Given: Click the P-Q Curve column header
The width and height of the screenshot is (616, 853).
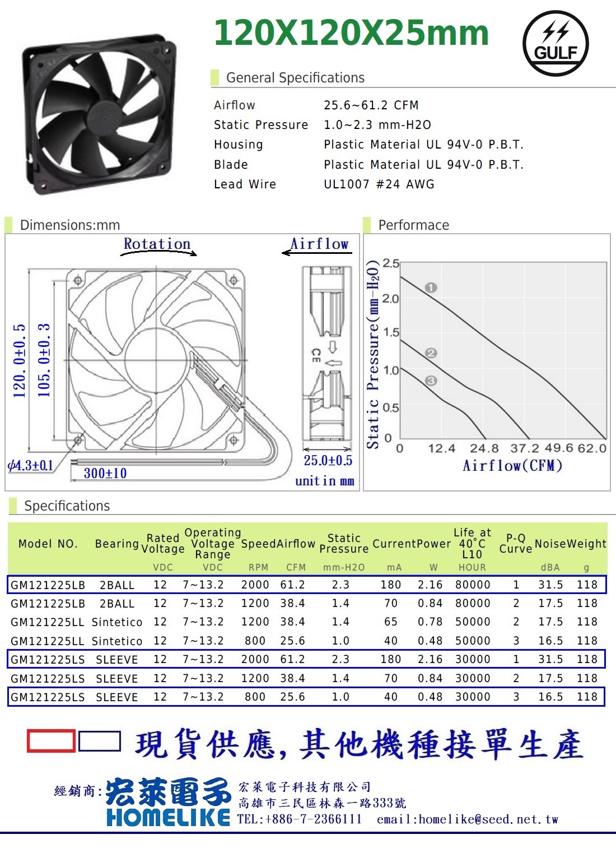Looking at the screenshot, I should pyautogui.click(x=516, y=544).
